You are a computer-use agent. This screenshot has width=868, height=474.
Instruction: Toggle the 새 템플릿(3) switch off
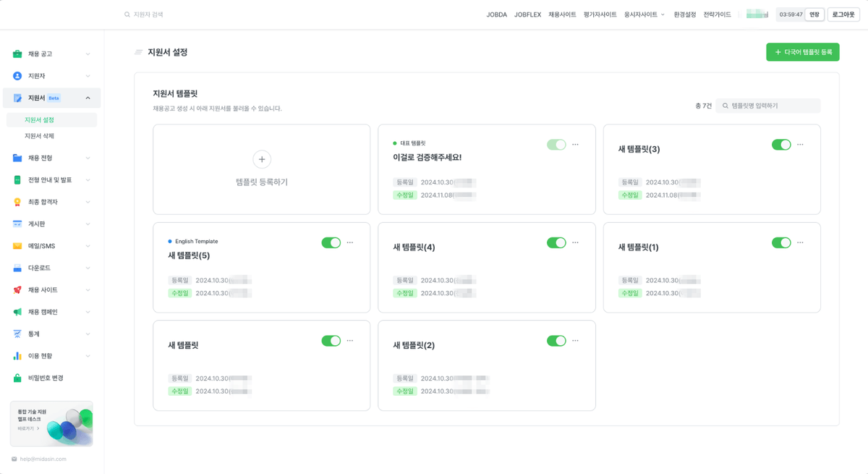[781, 145]
